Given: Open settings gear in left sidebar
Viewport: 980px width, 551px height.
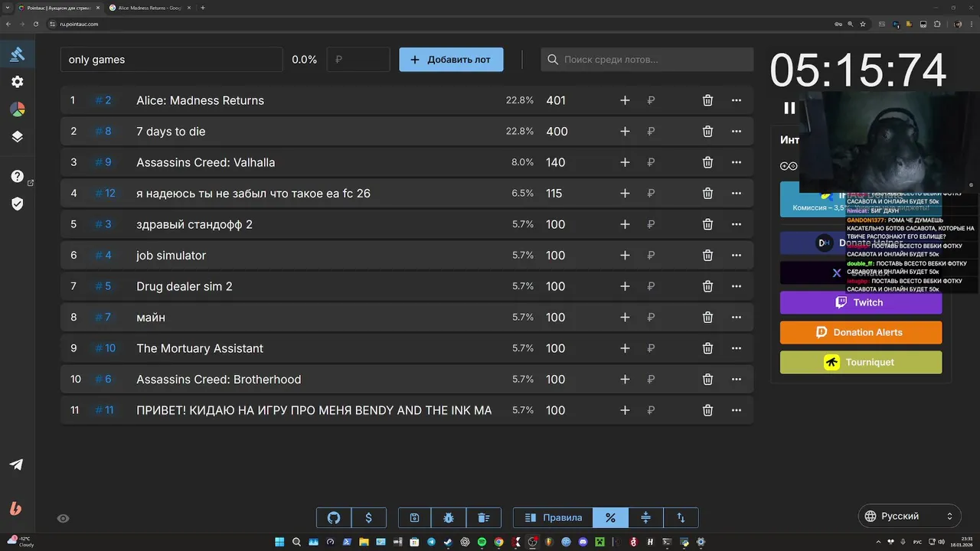Looking at the screenshot, I should (17, 82).
